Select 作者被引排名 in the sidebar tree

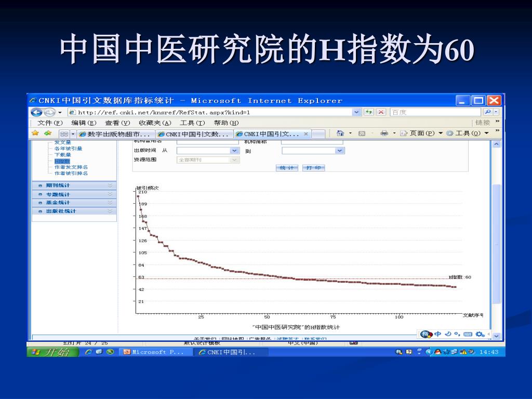coord(71,173)
